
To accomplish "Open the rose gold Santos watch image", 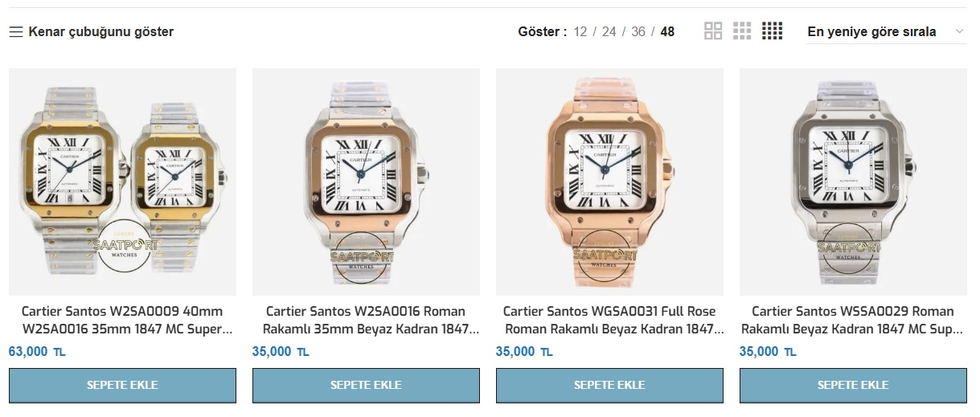I will coord(609,182).
